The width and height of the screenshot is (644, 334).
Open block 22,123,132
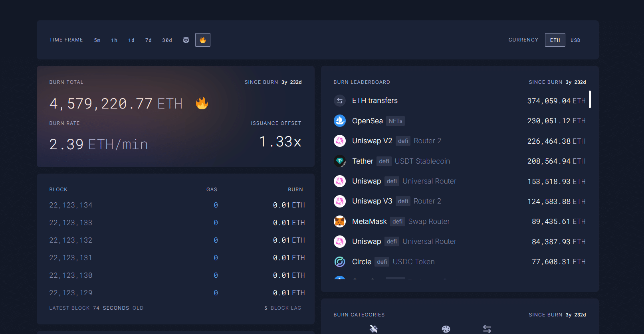(71, 240)
